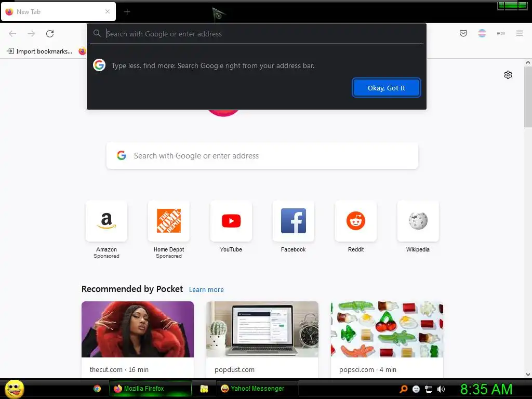
Task: Open the popsci.com gummy candy story thumbnail
Action: pyautogui.click(x=387, y=329)
